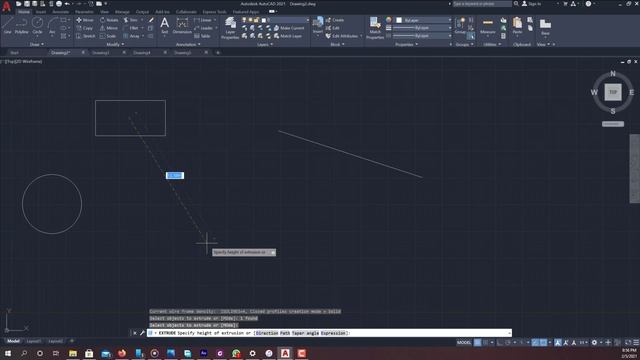This screenshot has width=640, height=360.
Task: Toggle ortho mode in status bar
Action: coord(500,342)
